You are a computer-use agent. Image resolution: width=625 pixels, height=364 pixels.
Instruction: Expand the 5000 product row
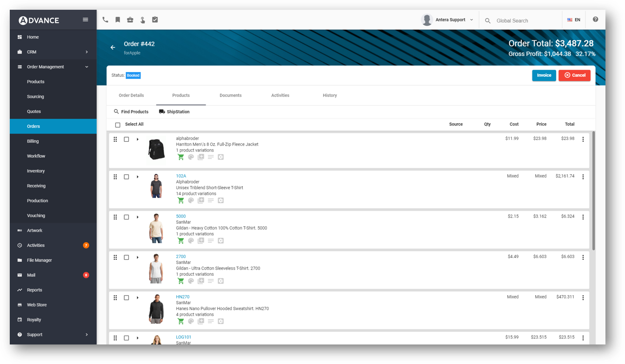point(138,217)
